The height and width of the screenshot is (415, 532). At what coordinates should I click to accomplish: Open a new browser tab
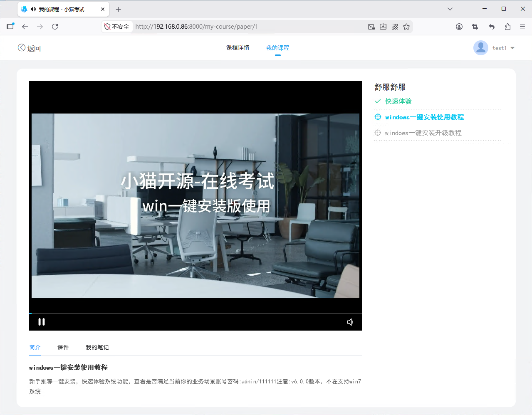(119, 9)
